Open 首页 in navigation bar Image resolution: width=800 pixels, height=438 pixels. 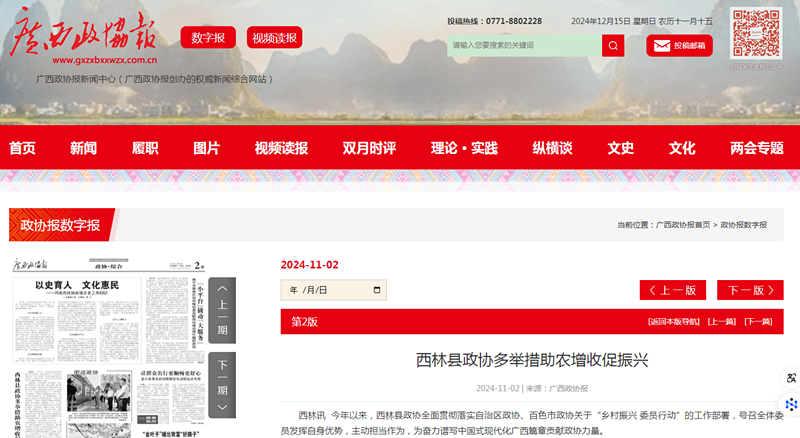click(22, 148)
